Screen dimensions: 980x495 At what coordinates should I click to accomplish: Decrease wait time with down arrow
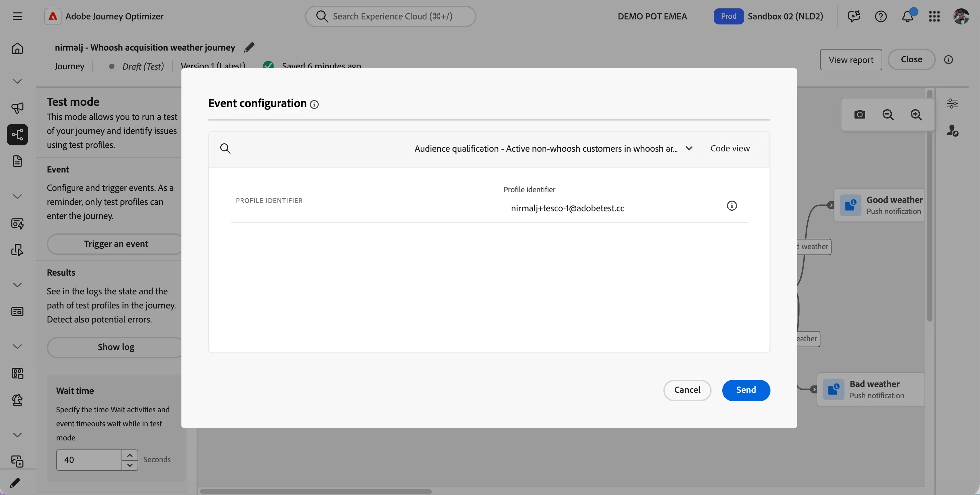point(130,465)
